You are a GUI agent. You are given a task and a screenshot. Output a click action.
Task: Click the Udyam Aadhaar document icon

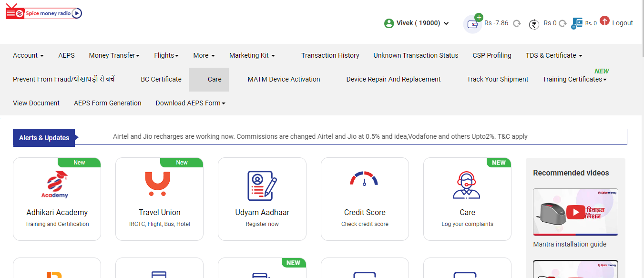(x=262, y=185)
